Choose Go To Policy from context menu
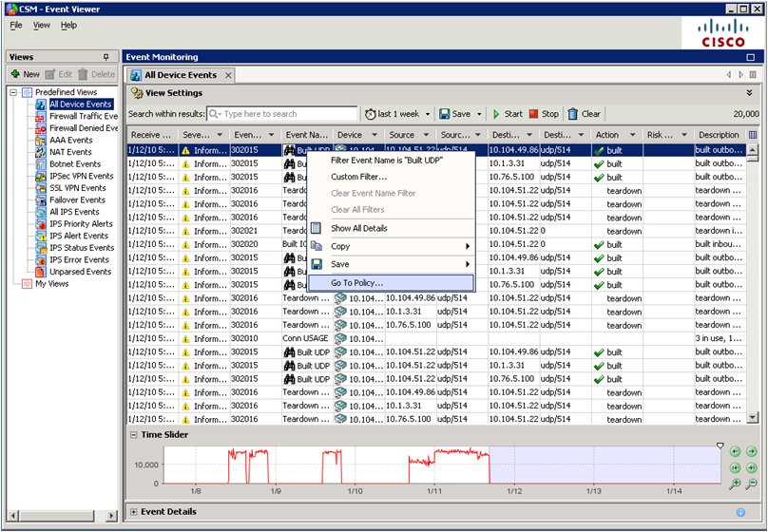The width and height of the screenshot is (768, 532). pos(391,283)
